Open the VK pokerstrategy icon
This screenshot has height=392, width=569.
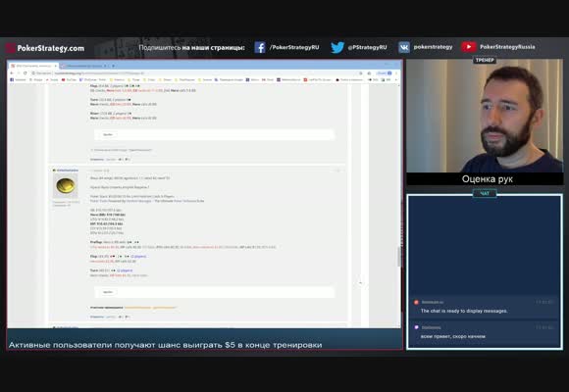click(404, 47)
